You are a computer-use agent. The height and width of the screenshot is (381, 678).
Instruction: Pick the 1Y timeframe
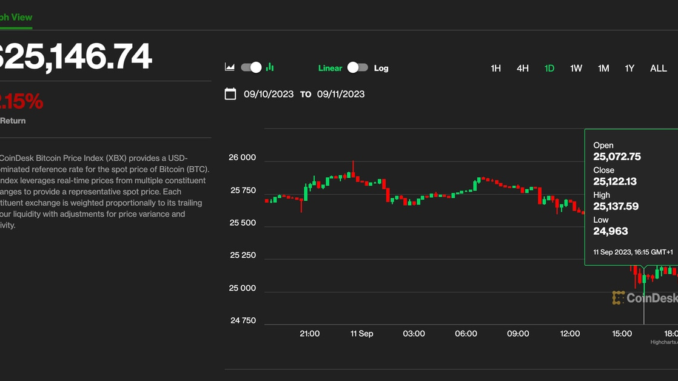pos(630,68)
